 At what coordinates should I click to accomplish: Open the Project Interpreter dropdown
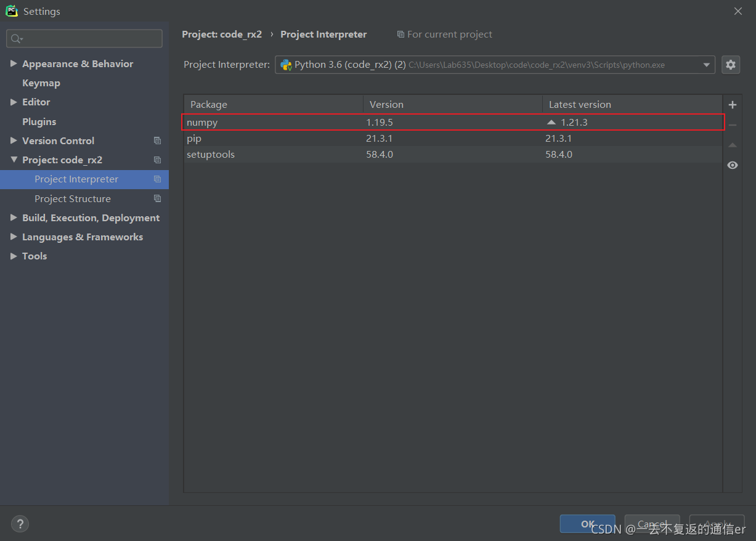[707, 65]
